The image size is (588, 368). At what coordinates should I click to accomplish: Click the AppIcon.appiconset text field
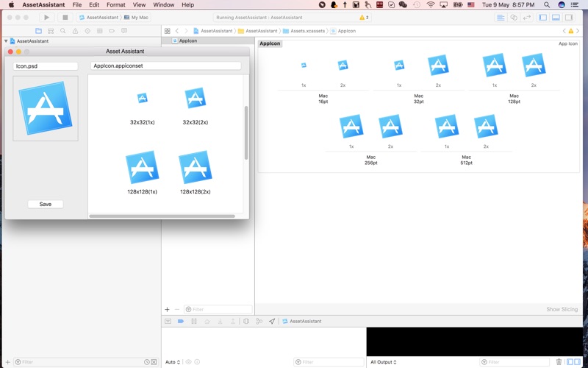(165, 66)
